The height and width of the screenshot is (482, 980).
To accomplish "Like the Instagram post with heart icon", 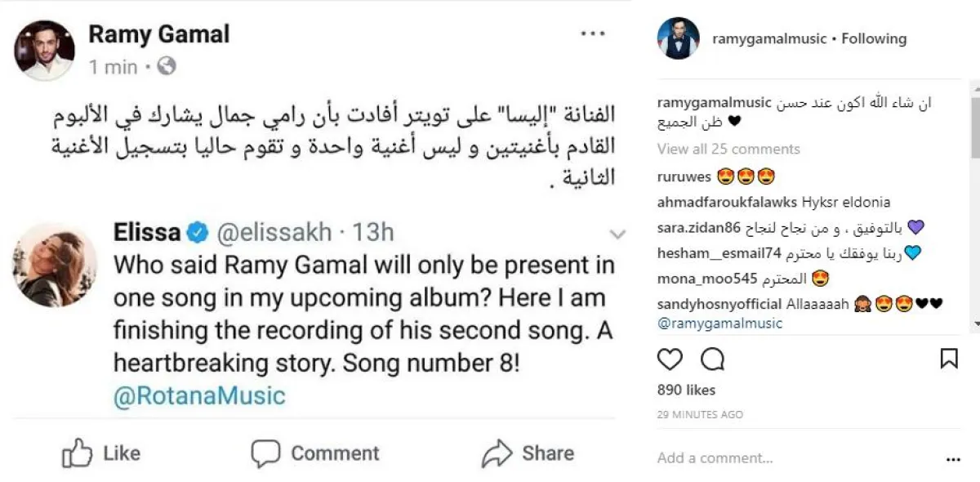I will tap(670, 359).
